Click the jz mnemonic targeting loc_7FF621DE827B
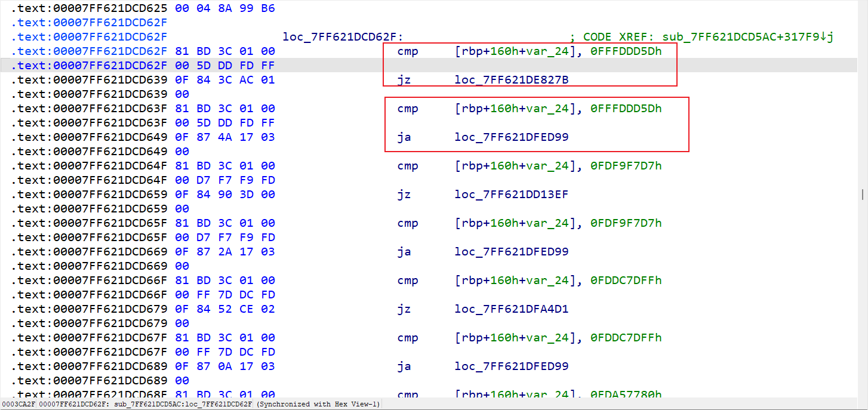Image resolution: width=868 pixels, height=410 pixels. coord(404,80)
